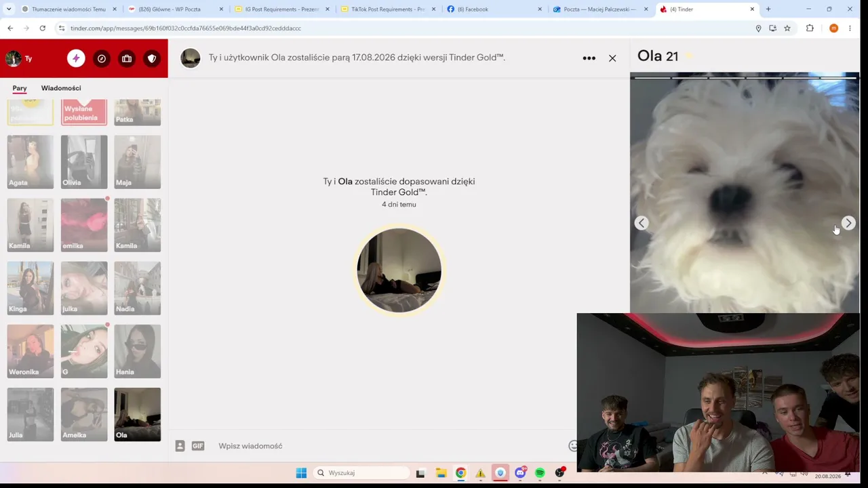Open match Maja
Image resolution: width=868 pixels, height=488 pixels.
click(138, 162)
